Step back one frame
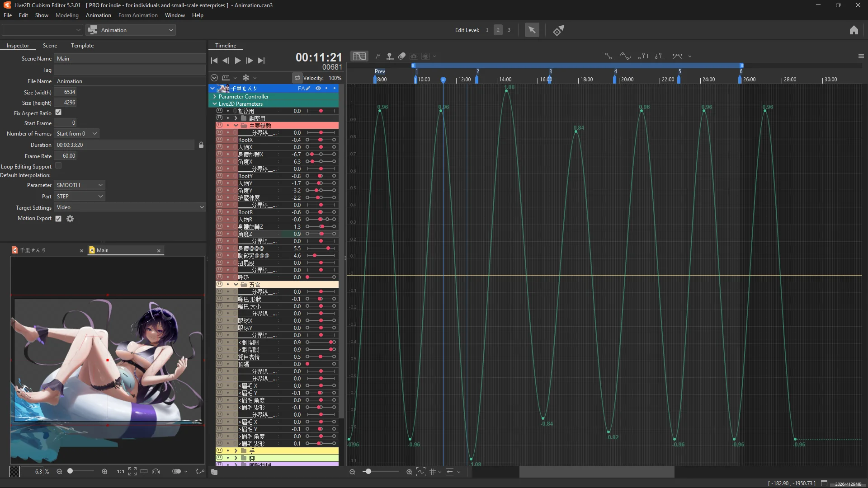The width and height of the screenshot is (868, 488). pos(226,61)
